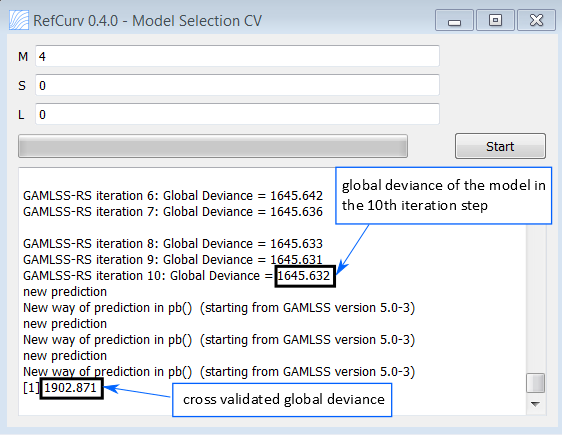The height and width of the screenshot is (435, 562).
Task: Close the RefCurv Model Selection CV window
Action: [x=536, y=20]
